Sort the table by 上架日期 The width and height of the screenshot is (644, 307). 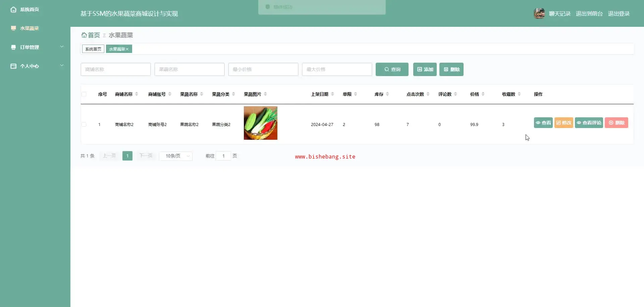332,94
